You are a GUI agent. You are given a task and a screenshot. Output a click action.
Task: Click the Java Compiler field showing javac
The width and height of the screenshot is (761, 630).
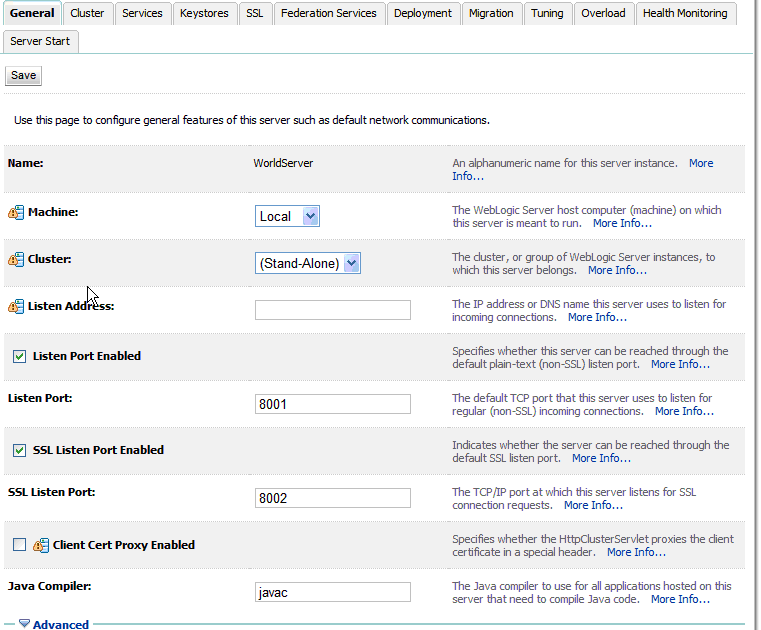pyautogui.click(x=333, y=593)
